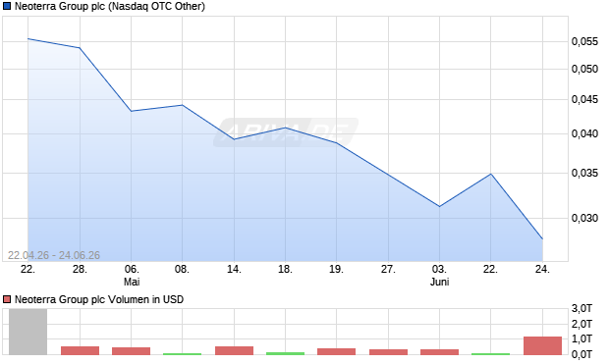Click the date range 22.04.26 - 24.06.26 text
Screen dimensions: 609x364
coord(54,255)
